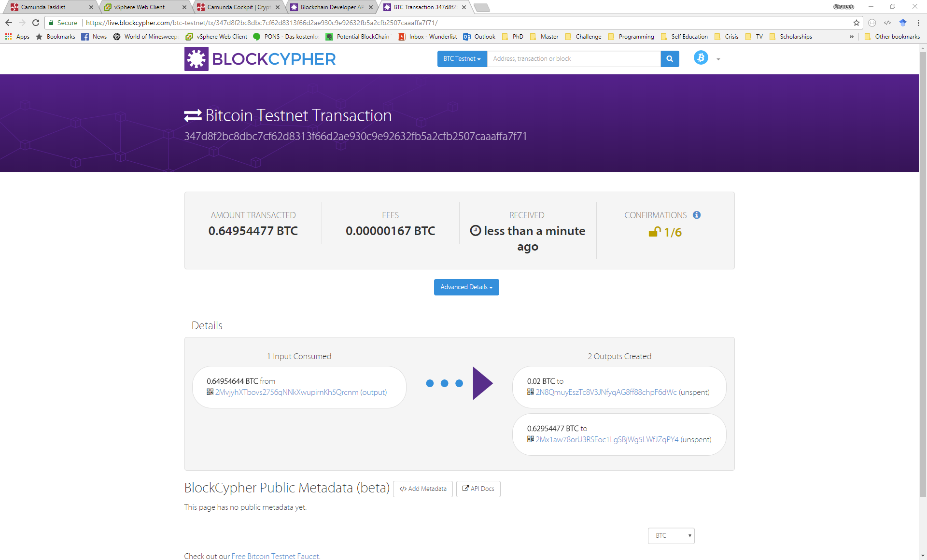Click the magnifier search button
The height and width of the screenshot is (560, 927).
point(670,59)
